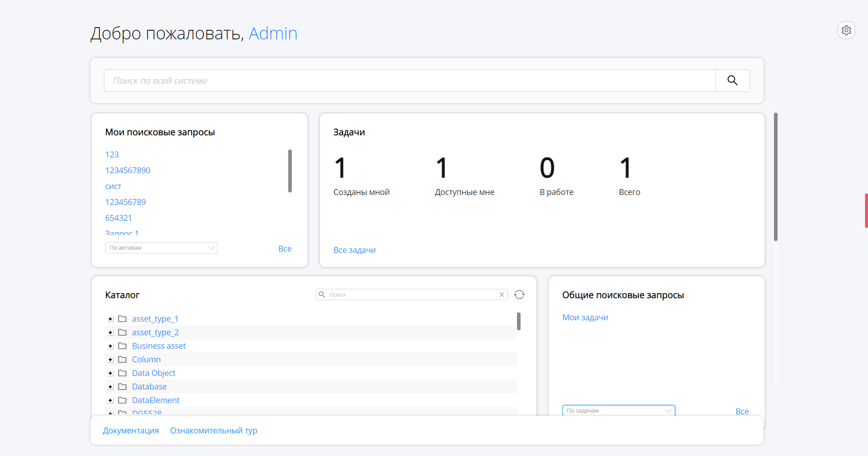This screenshot has height=456, width=868.
Task: Click the "Мои задачи" shared query
Action: tap(585, 318)
